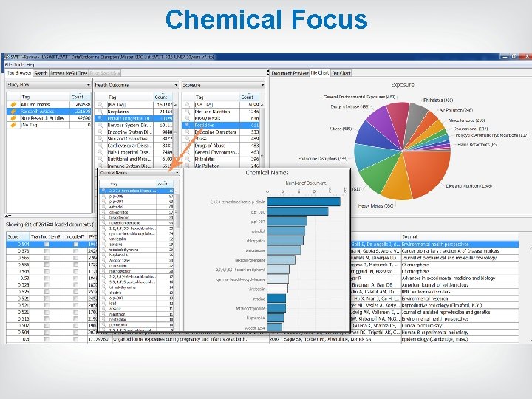
Task: Click magnifier icon next to Drugs of Abuse
Action: click(x=188, y=146)
